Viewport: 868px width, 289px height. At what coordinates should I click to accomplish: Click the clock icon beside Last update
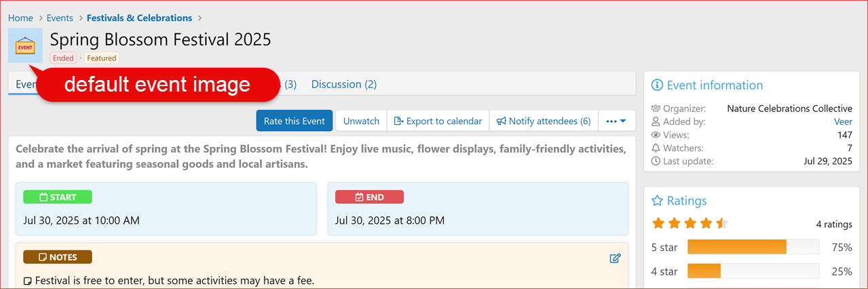tap(656, 161)
